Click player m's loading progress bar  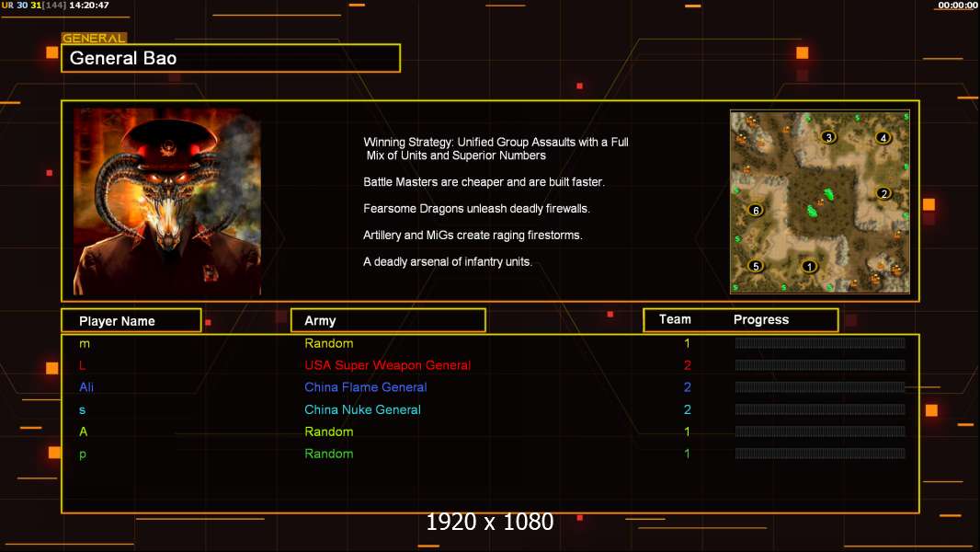tap(820, 342)
